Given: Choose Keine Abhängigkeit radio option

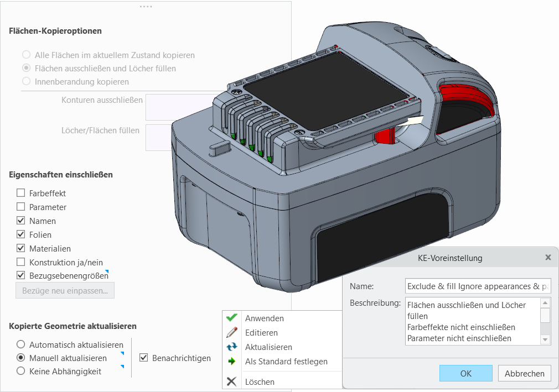Looking at the screenshot, I should (20, 371).
